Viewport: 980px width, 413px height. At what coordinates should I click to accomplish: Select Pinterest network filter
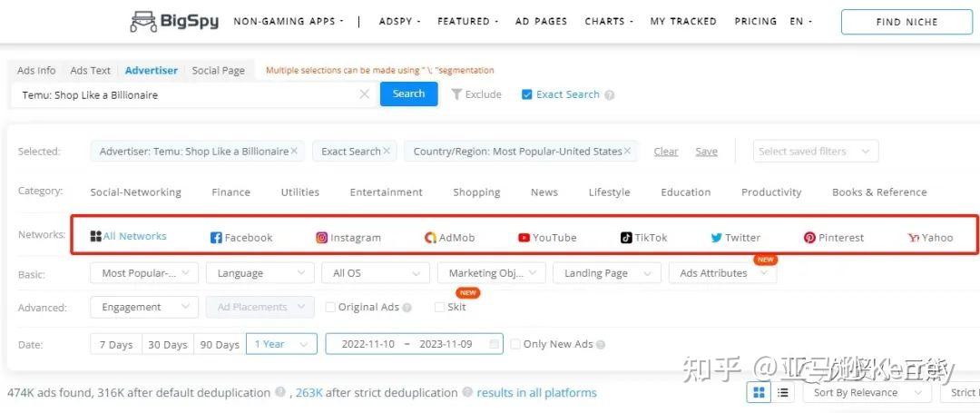(809, 238)
